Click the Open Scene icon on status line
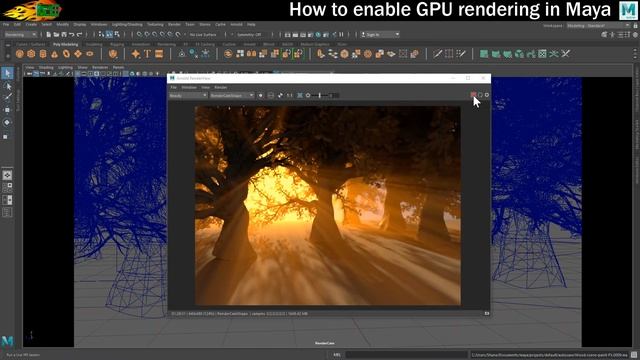This screenshot has width=640, height=360. tap(56, 35)
